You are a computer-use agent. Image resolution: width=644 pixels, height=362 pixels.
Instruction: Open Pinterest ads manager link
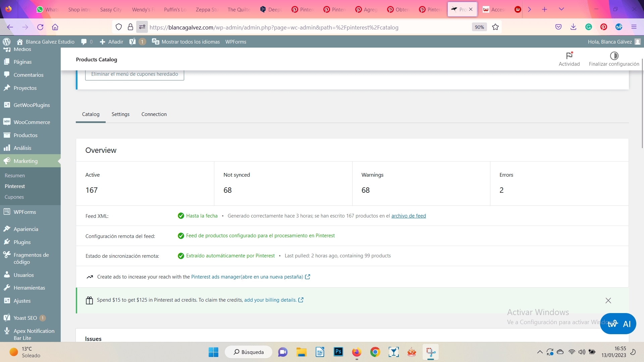[x=251, y=277]
